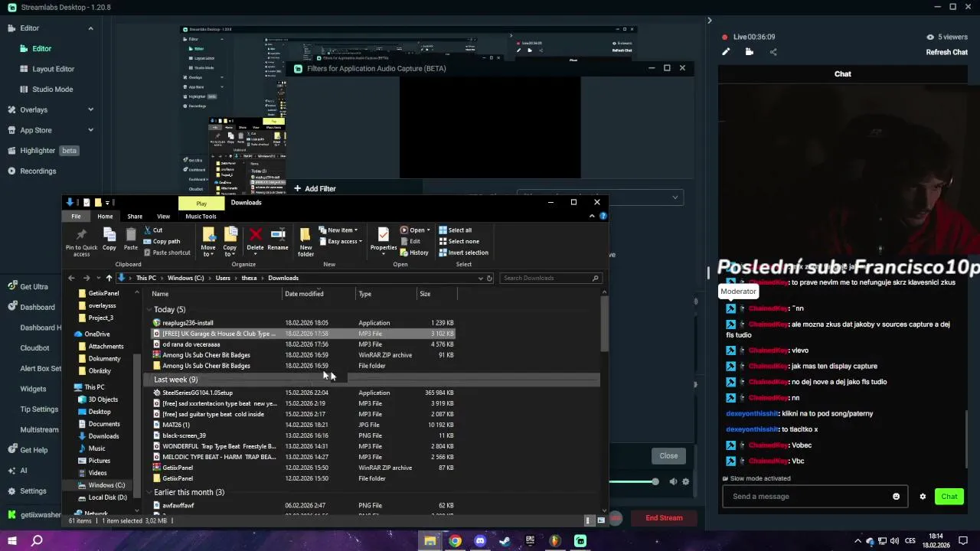The image size is (980, 551).
Task: Click the Play contextual tab
Action: (x=201, y=203)
